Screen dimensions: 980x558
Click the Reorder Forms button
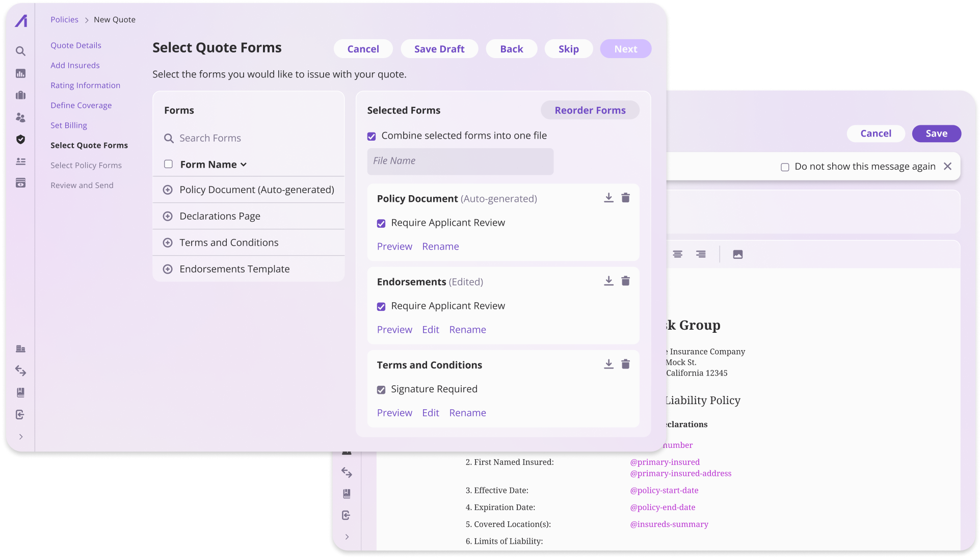tap(590, 110)
